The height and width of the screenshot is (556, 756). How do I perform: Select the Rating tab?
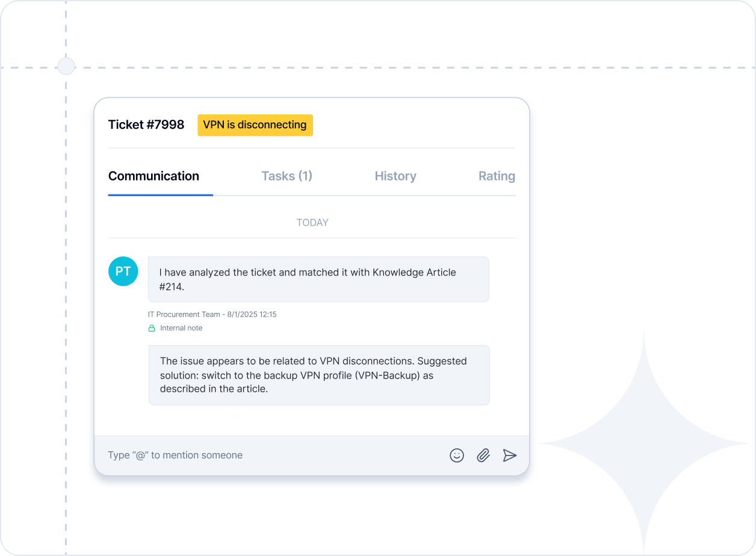pos(497,176)
